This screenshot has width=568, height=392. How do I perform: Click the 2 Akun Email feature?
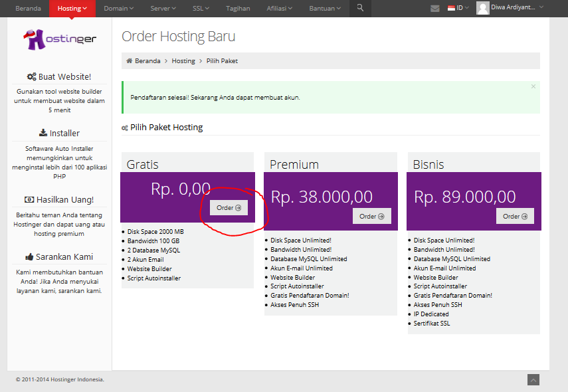click(145, 259)
